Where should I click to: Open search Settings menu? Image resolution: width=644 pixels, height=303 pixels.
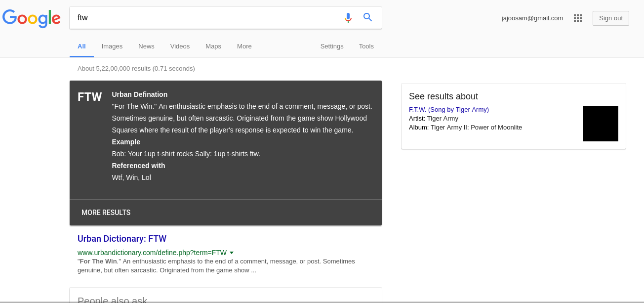(x=332, y=46)
